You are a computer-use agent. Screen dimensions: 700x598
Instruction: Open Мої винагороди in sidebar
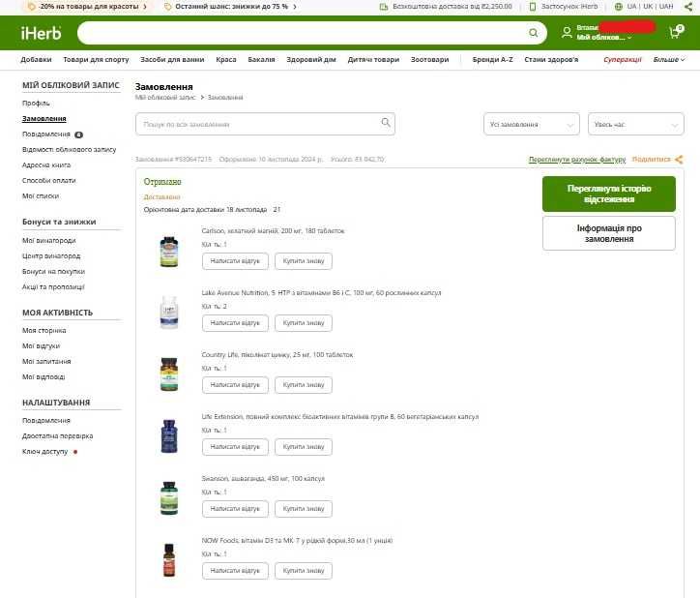(49, 240)
